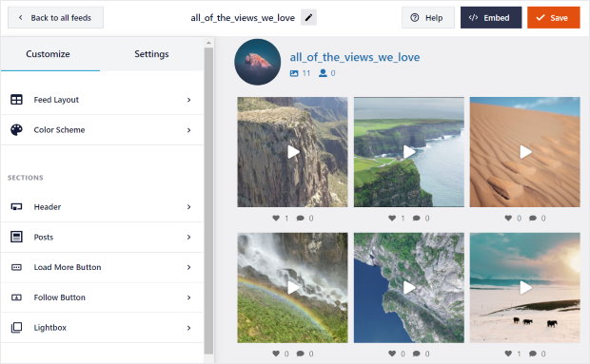
Task: Click the Load More Button icon
Action: pos(16,267)
